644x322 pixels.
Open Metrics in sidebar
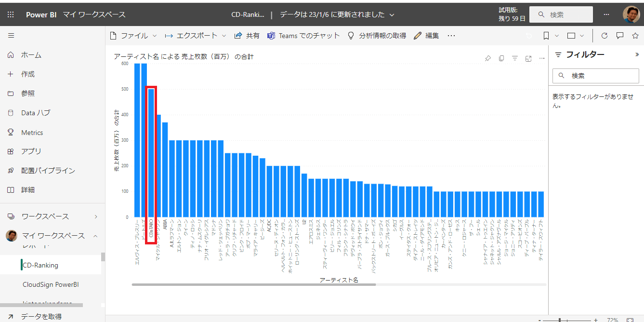tap(52, 132)
